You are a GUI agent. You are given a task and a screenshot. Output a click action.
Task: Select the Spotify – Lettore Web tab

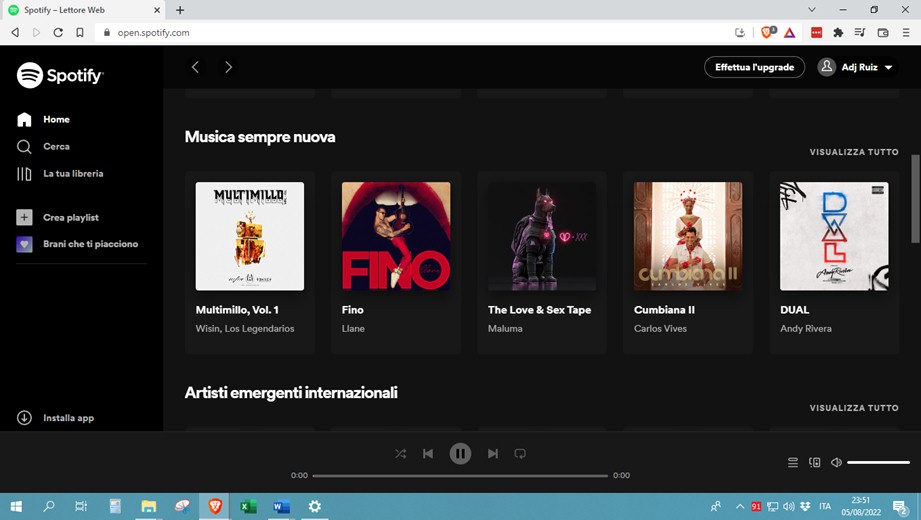pyautogui.click(x=82, y=10)
